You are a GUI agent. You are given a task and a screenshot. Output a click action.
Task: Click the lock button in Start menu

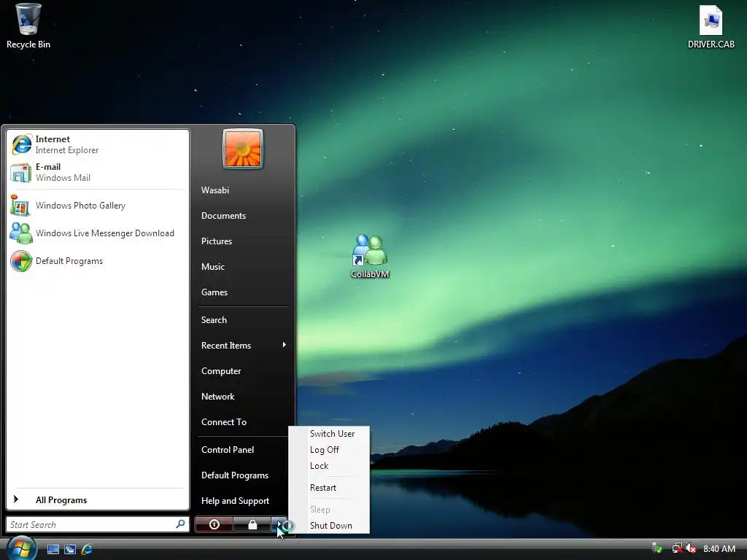tap(252, 524)
